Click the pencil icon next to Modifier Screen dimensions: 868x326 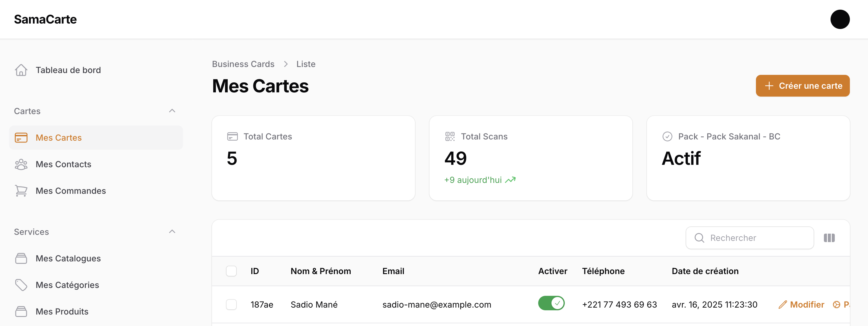[x=783, y=304]
